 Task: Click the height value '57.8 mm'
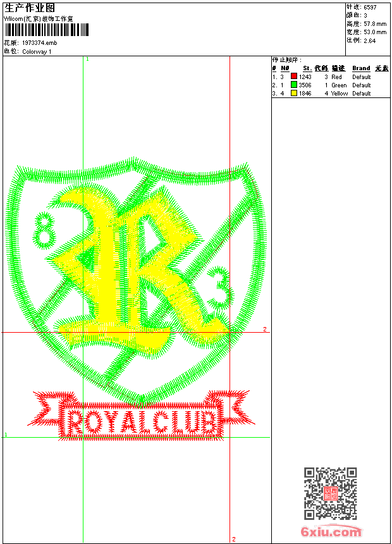(x=375, y=24)
